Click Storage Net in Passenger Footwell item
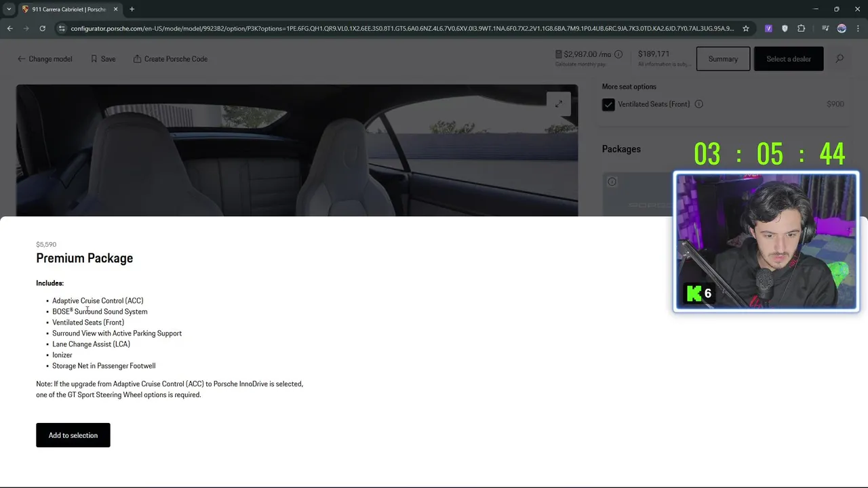 click(104, 366)
